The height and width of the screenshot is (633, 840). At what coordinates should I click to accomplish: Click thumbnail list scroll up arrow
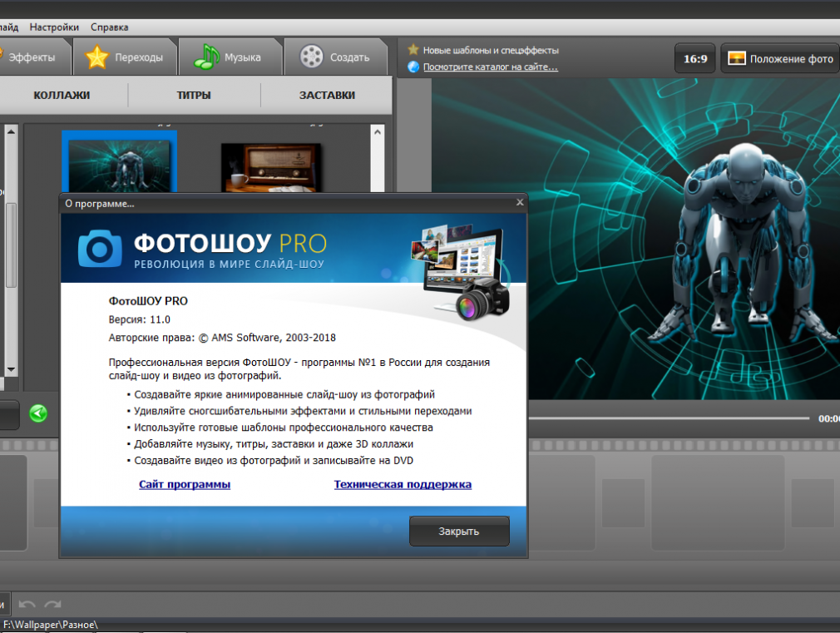click(377, 132)
